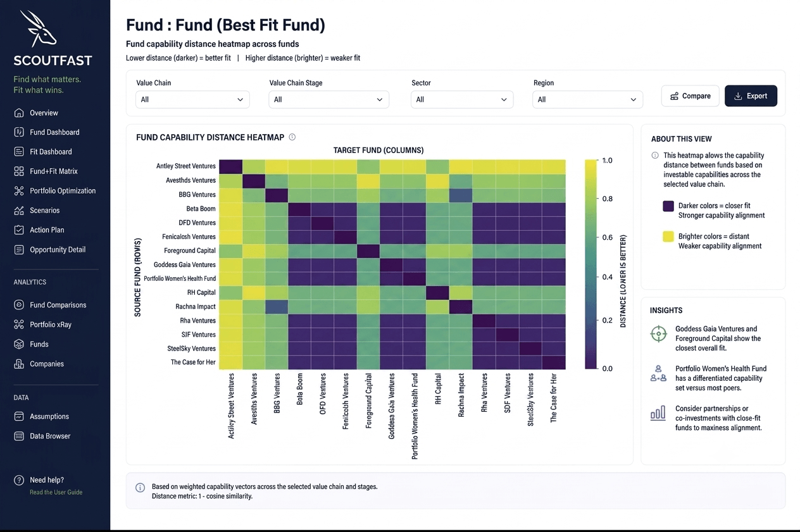Viewport: 800px width, 532px height.
Task: Open the Value Chain dropdown
Action: point(193,99)
